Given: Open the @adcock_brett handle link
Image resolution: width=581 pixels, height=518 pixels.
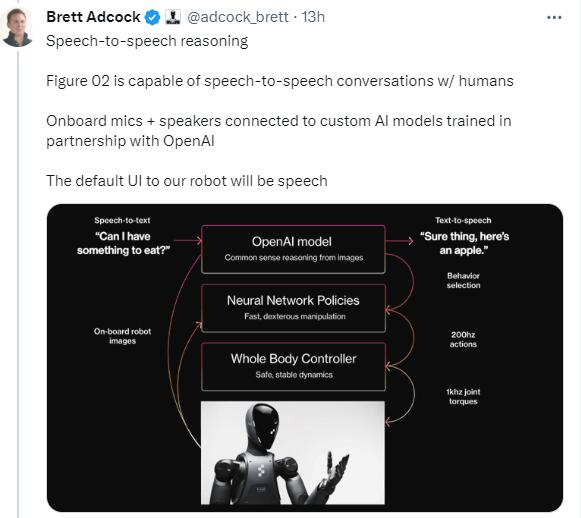Looking at the screenshot, I should tap(238, 17).
